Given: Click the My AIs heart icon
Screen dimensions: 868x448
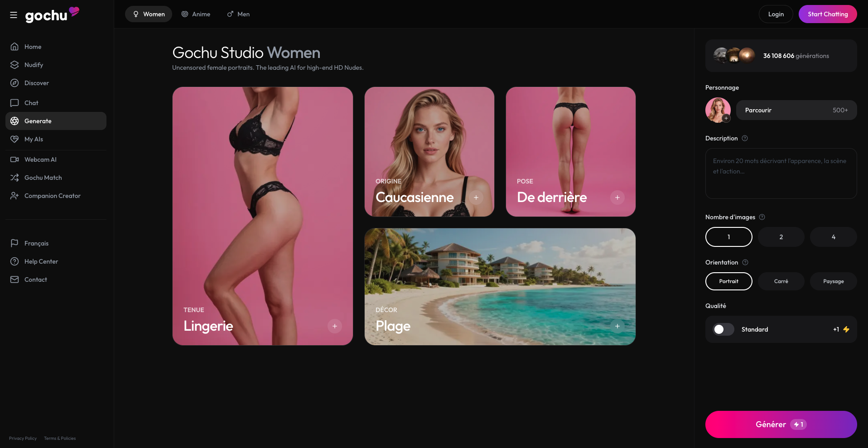Looking at the screenshot, I should coord(14,139).
